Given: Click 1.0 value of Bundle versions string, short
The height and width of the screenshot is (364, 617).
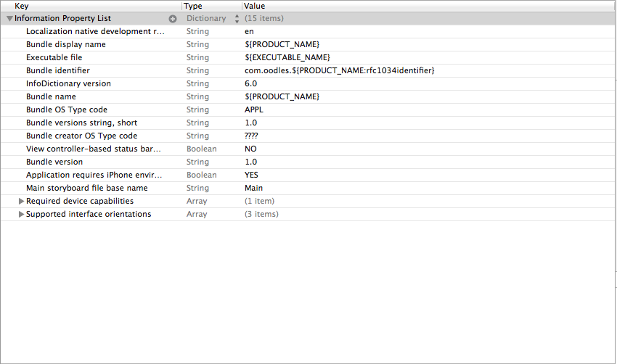Looking at the screenshot, I should 251,123.
